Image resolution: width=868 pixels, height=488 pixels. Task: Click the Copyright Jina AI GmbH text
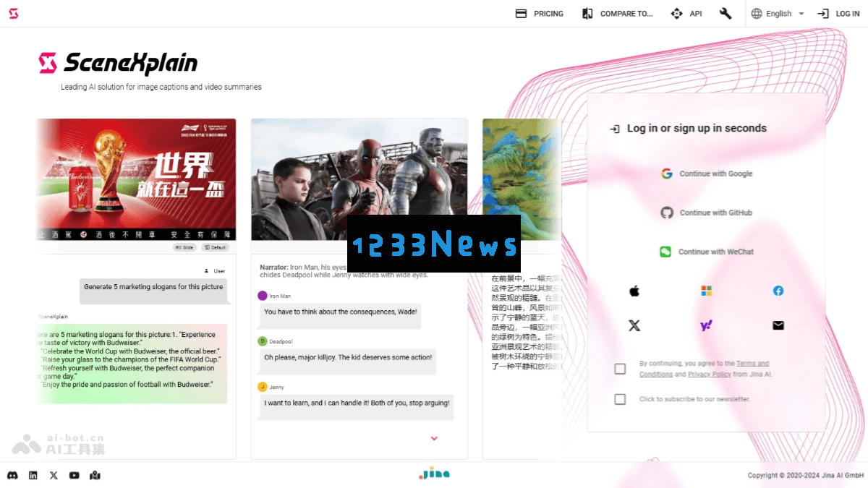tap(806, 475)
